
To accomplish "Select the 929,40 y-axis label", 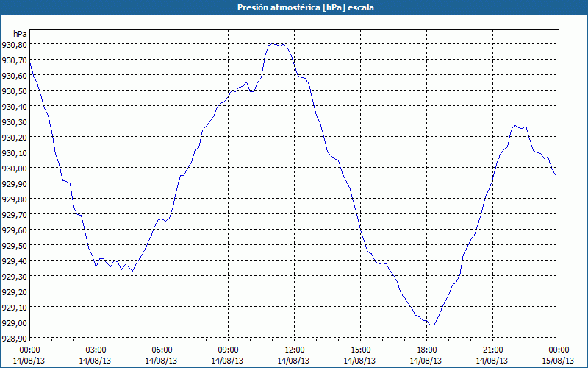I will point(14,261).
